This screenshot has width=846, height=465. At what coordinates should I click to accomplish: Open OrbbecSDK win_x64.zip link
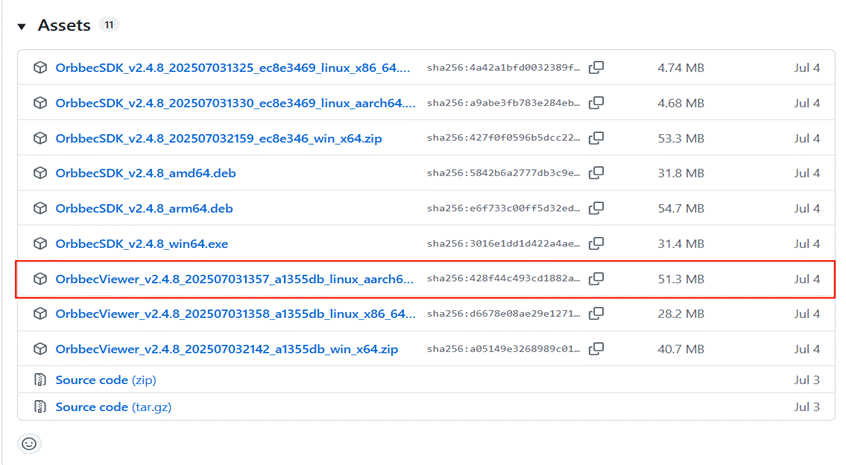coord(219,139)
